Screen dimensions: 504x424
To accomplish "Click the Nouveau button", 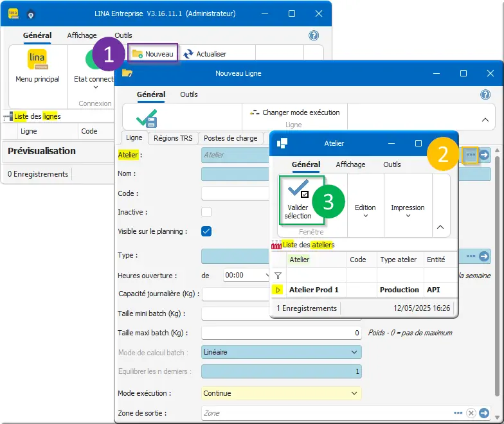I will click(x=153, y=54).
